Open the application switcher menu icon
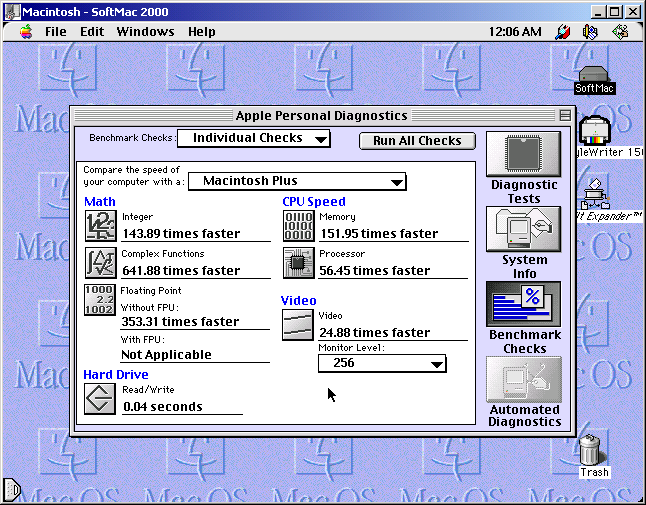This screenshot has width=646, height=505. click(620, 32)
